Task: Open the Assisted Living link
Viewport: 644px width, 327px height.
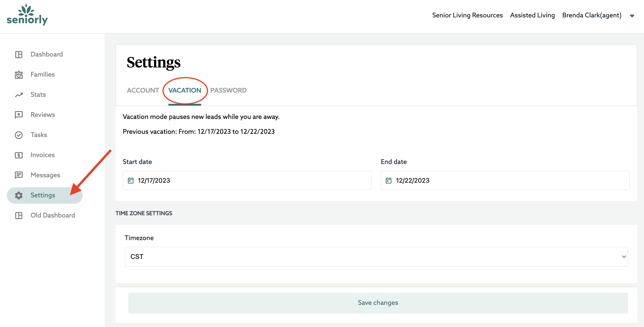Action: [532, 15]
